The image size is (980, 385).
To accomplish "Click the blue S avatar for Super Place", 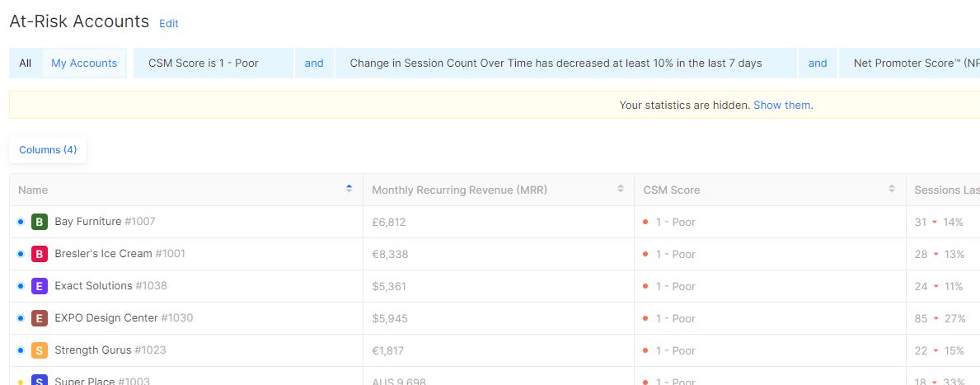I will [x=40, y=380].
